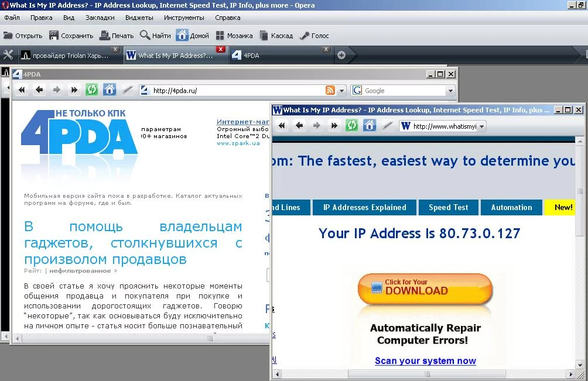Open the Вид menu
This screenshot has width=588, height=381.
[x=69, y=18]
